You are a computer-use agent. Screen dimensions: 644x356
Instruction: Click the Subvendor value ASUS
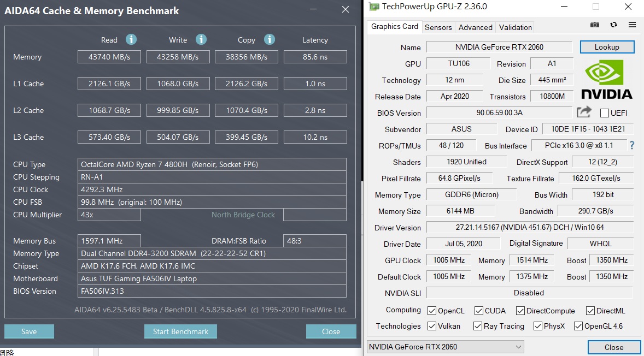coord(461,129)
